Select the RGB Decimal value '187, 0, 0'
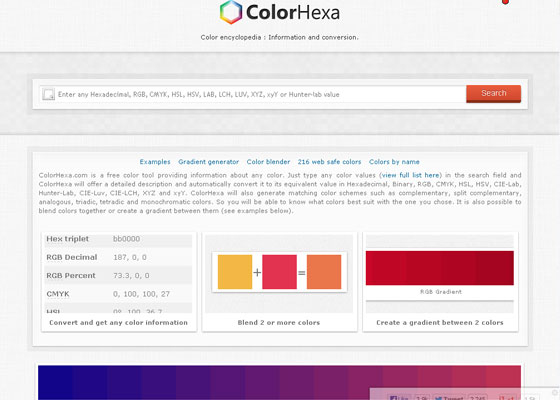560x400 pixels. (130, 257)
